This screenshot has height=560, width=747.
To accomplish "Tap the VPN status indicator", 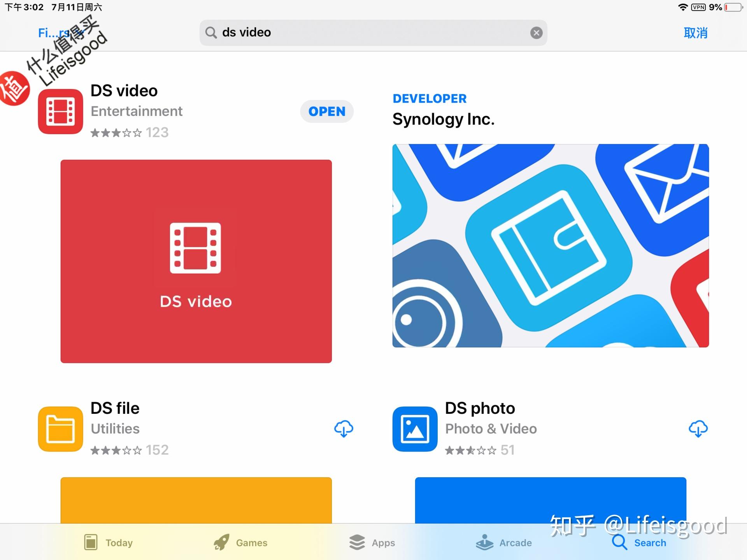I will 698,7.
